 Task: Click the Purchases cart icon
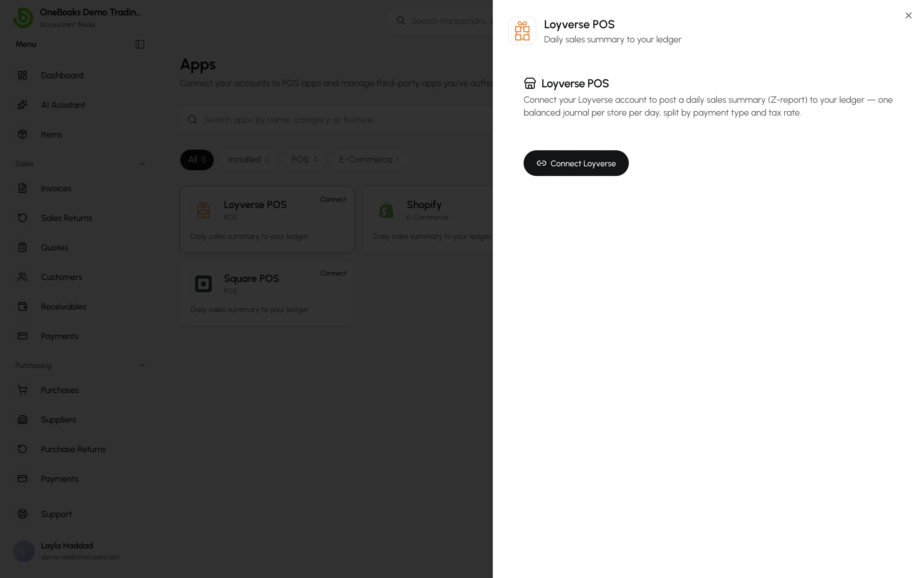(x=22, y=390)
